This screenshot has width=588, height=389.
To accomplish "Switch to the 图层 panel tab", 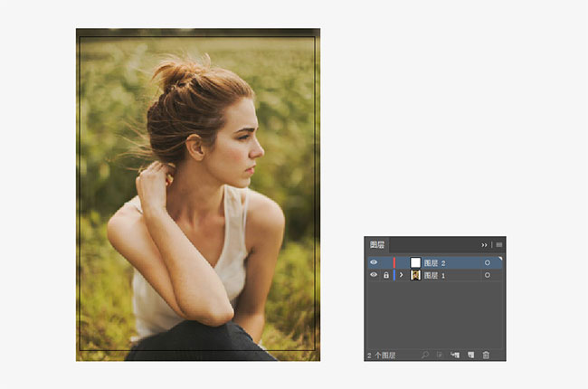I will [376, 244].
